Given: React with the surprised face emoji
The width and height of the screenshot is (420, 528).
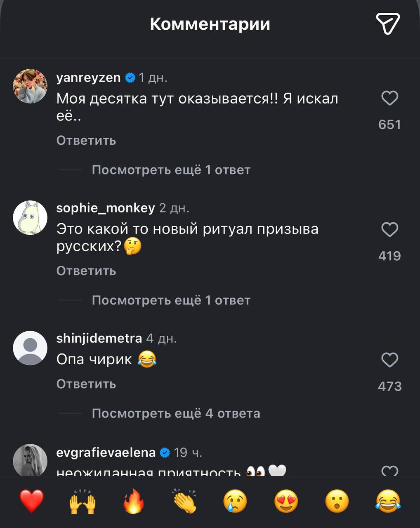Looking at the screenshot, I should click(x=337, y=501).
